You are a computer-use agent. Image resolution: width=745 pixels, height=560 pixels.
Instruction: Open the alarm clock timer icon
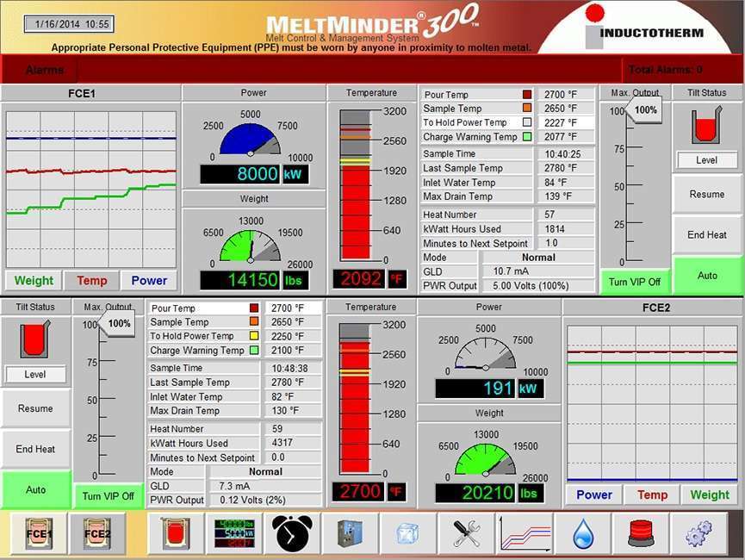click(x=293, y=533)
